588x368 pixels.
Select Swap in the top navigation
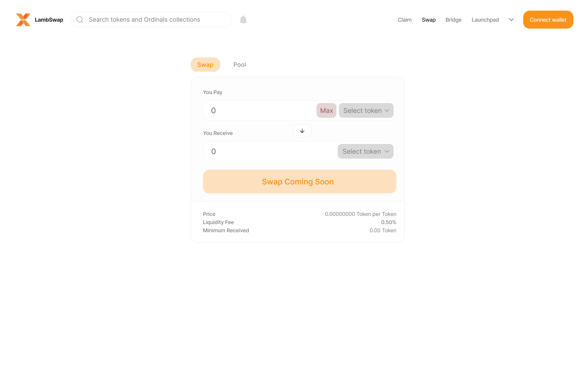click(x=429, y=20)
